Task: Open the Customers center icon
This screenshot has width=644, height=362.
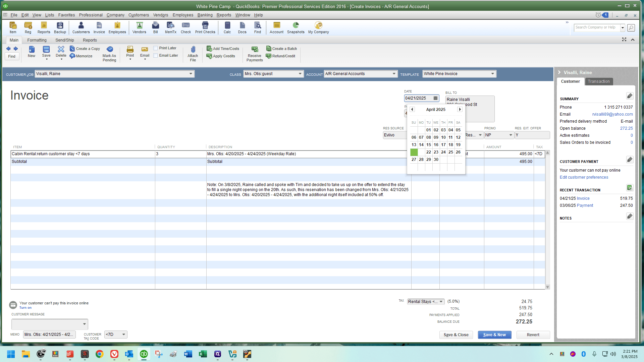Action: click(x=81, y=27)
